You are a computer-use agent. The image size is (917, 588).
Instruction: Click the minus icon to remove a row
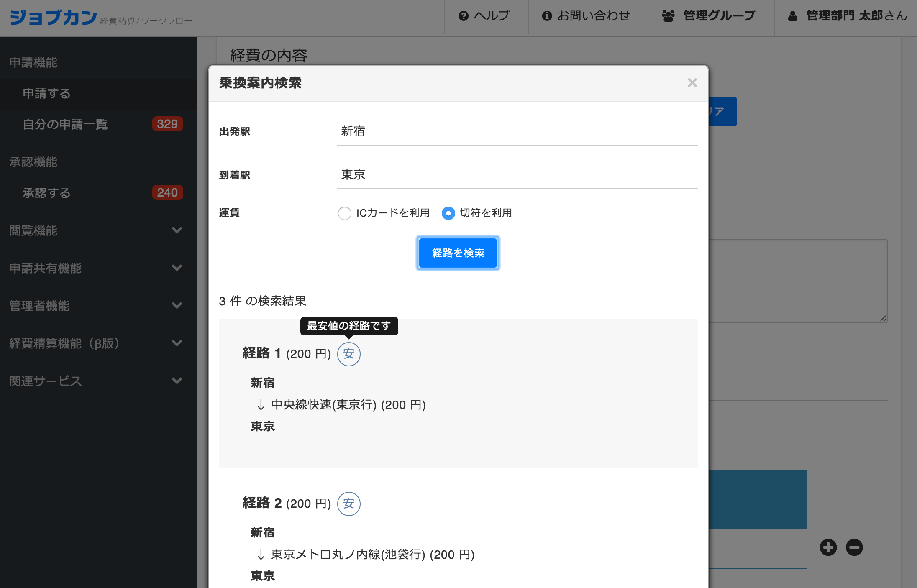854,547
